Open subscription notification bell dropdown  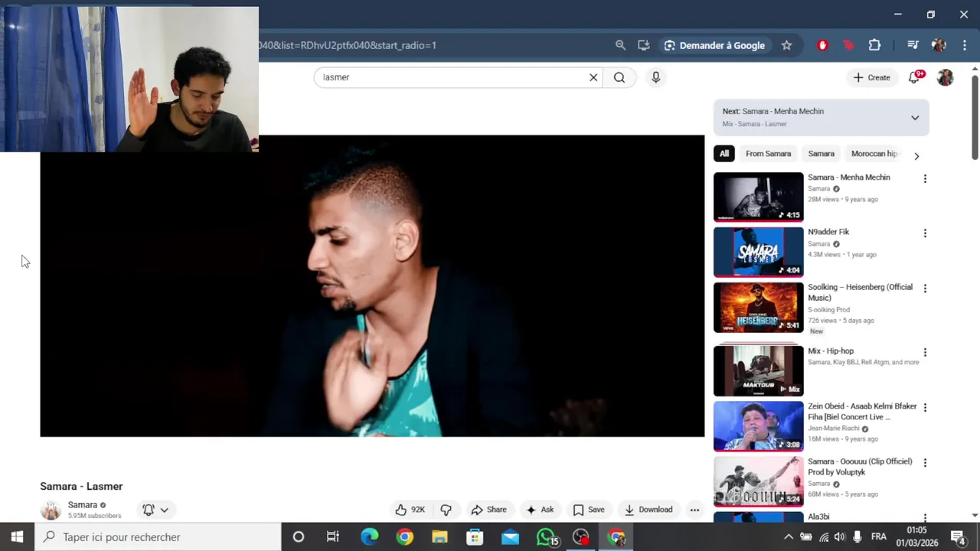[155, 510]
